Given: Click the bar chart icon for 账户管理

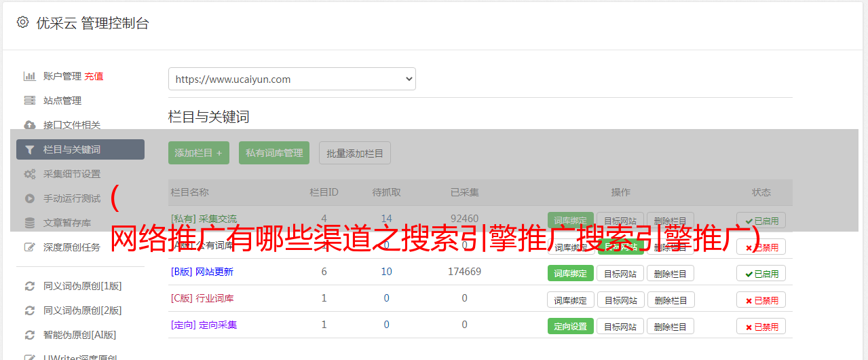Looking at the screenshot, I should click(29, 76).
